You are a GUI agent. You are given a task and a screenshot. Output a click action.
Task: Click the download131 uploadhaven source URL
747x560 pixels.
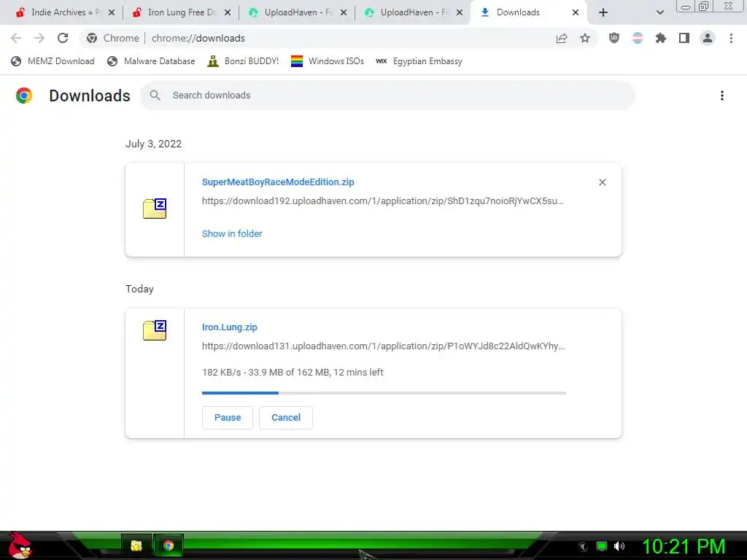point(383,346)
